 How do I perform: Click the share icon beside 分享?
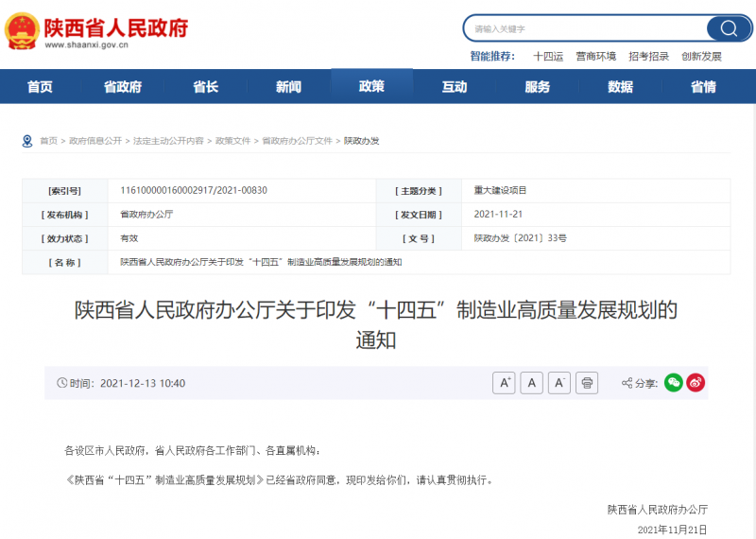pos(627,383)
